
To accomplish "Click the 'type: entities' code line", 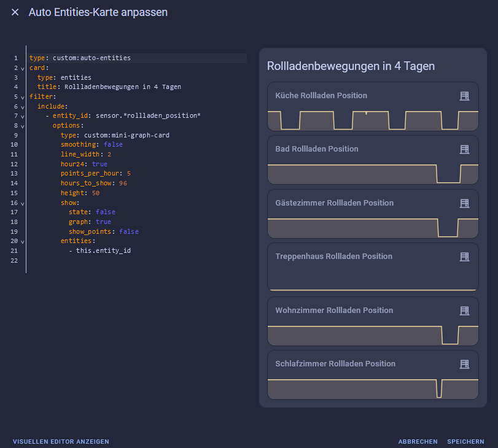I will click(x=64, y=77).
